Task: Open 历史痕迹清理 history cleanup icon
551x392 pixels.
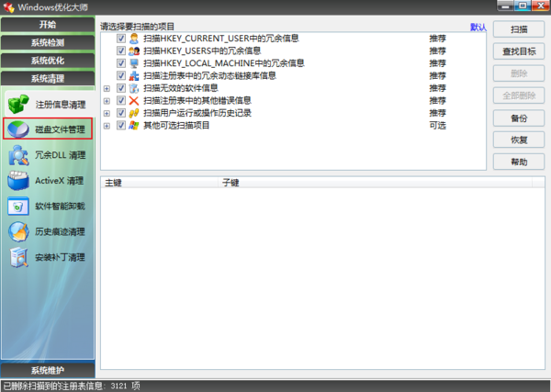Action: 18,231
